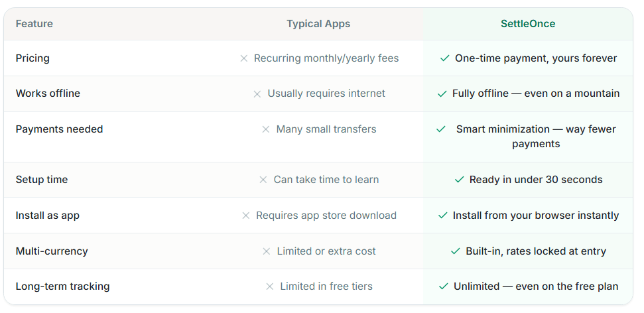Select the Long-term tracking row label

point(62,286)
